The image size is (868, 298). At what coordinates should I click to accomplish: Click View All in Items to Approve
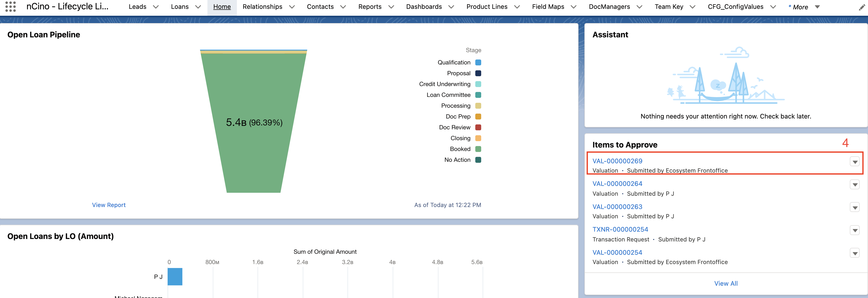pos(725,283)
